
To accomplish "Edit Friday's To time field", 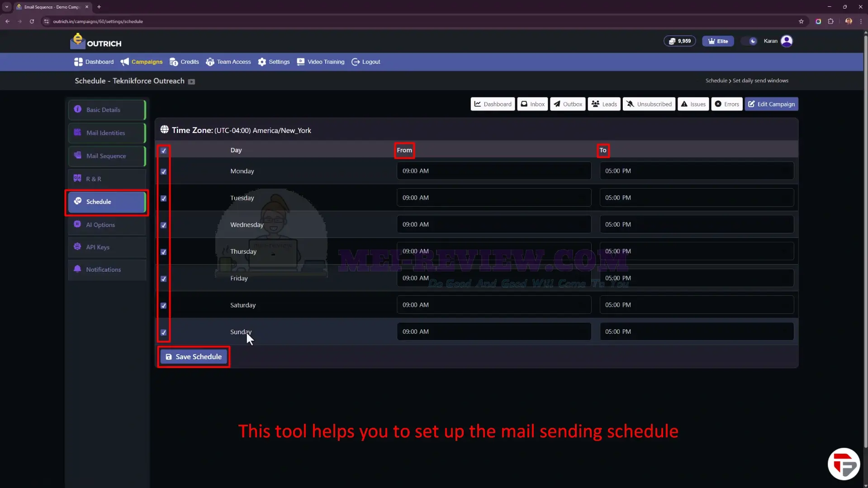I will point(697,278).
